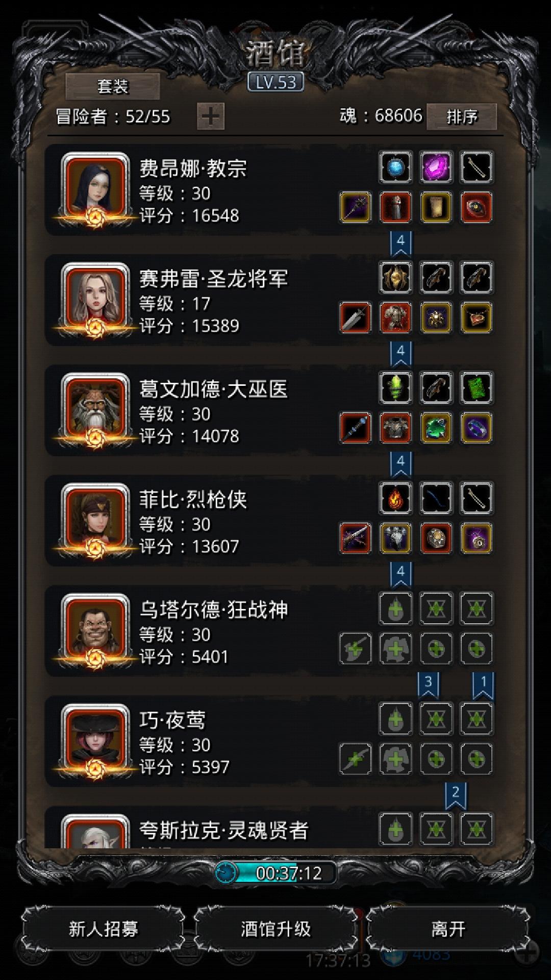Click the 新人招募 recruit button

(103, 929)
